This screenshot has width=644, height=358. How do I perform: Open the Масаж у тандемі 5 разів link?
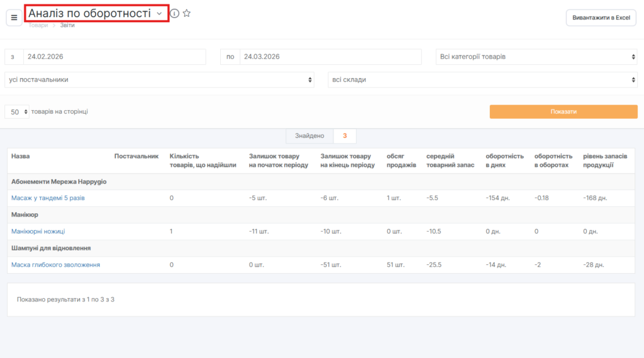point(48,198)
